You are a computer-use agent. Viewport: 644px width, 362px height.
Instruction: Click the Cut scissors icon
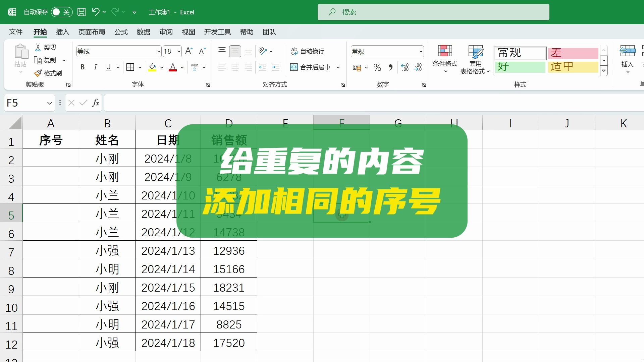tap(38, 47)
